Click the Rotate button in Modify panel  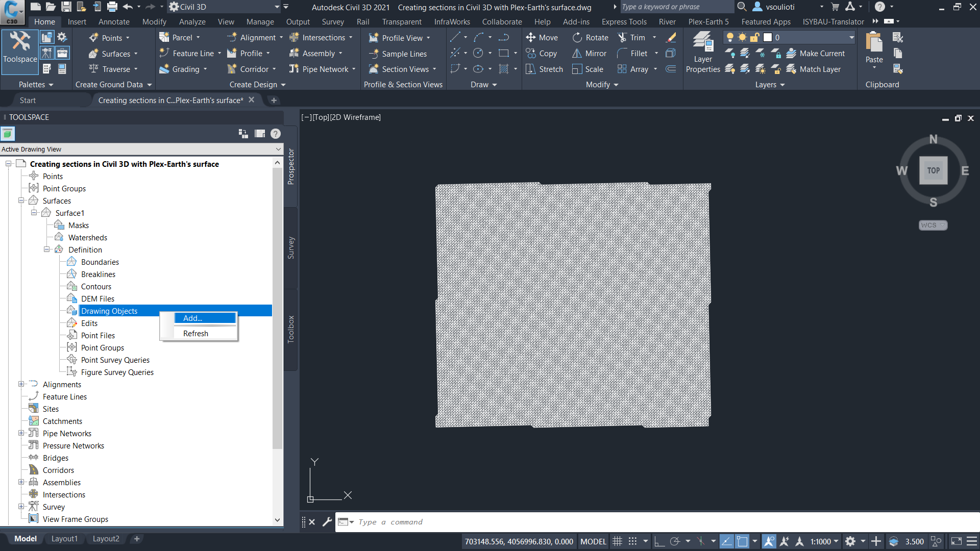point(590,37)
